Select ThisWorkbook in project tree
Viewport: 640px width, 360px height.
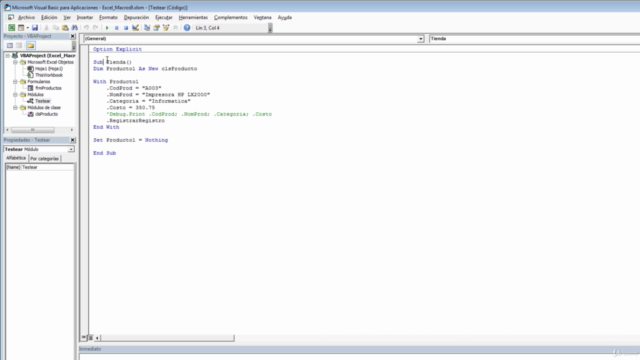(x=49, y=75)
